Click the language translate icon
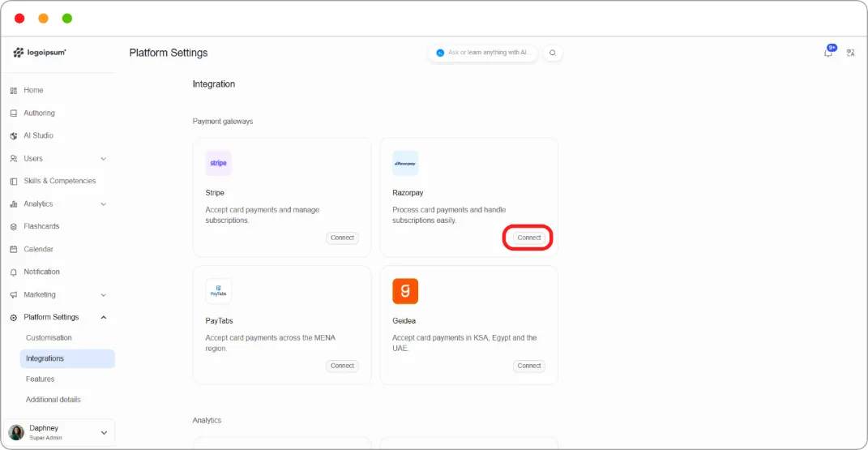Viewport: 868px width, 450px height. click(851, 53)
